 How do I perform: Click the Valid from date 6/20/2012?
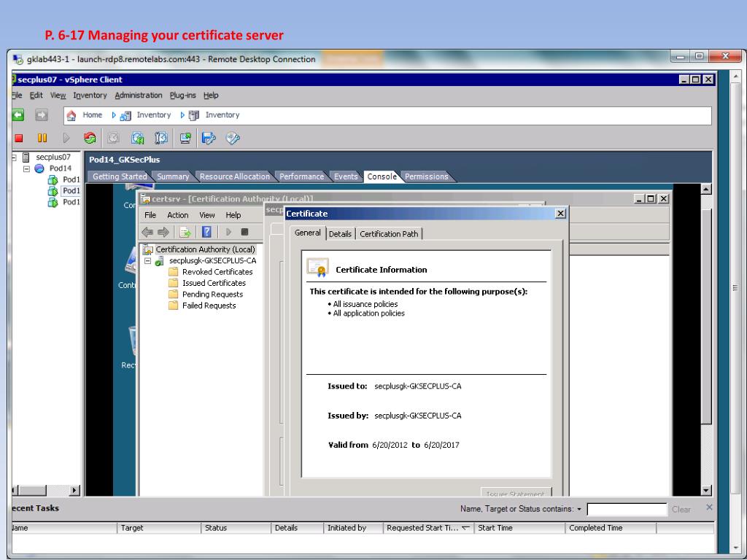point(390,446)
